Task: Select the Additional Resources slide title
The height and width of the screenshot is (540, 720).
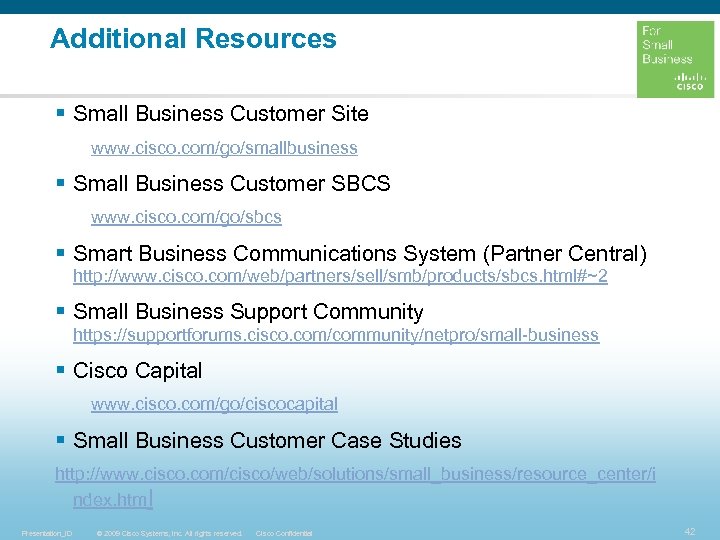Action: [193, 38]
